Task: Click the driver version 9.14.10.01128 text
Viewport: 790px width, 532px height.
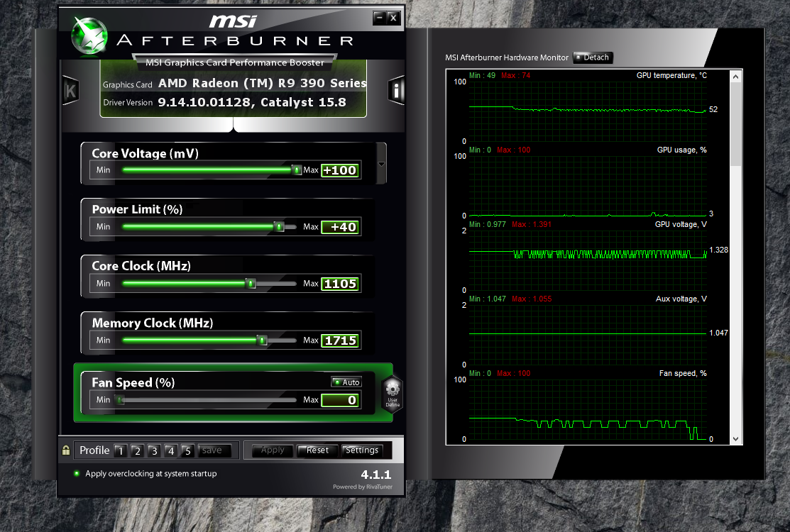Action: point(252,102)
